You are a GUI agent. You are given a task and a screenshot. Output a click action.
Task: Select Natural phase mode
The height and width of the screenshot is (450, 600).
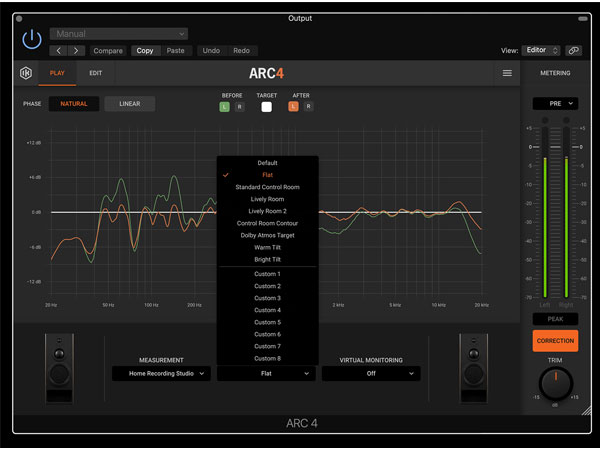(x=74, y=104)
